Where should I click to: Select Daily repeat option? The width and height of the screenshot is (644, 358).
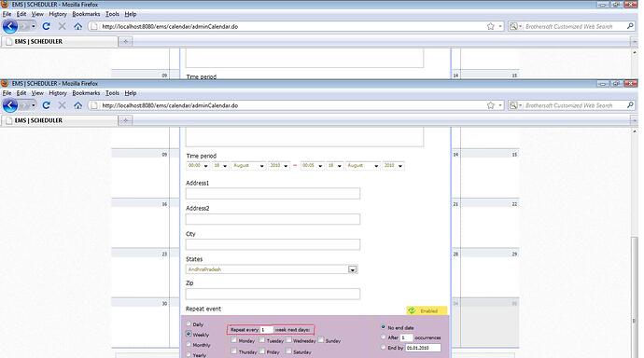[189, 324]
